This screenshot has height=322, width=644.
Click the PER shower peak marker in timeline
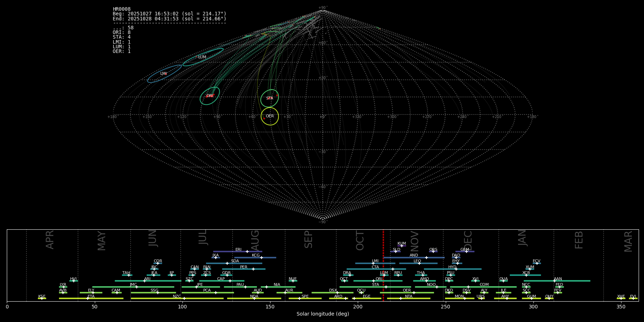[253, 269]
